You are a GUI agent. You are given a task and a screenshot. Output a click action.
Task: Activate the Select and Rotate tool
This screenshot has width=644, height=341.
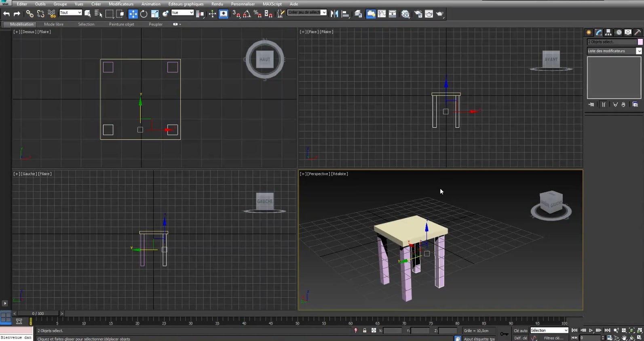point(144,14)
